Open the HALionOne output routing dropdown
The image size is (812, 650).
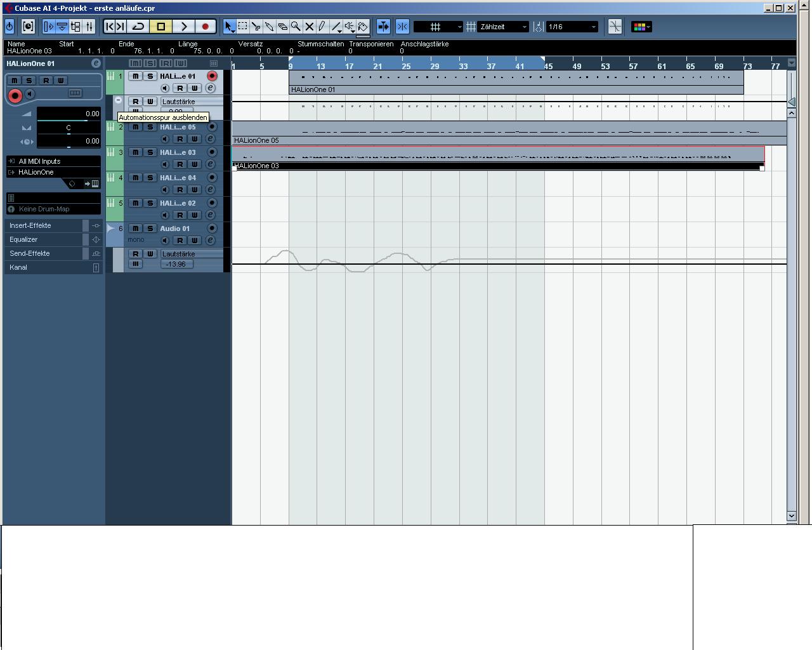point(53,172)
